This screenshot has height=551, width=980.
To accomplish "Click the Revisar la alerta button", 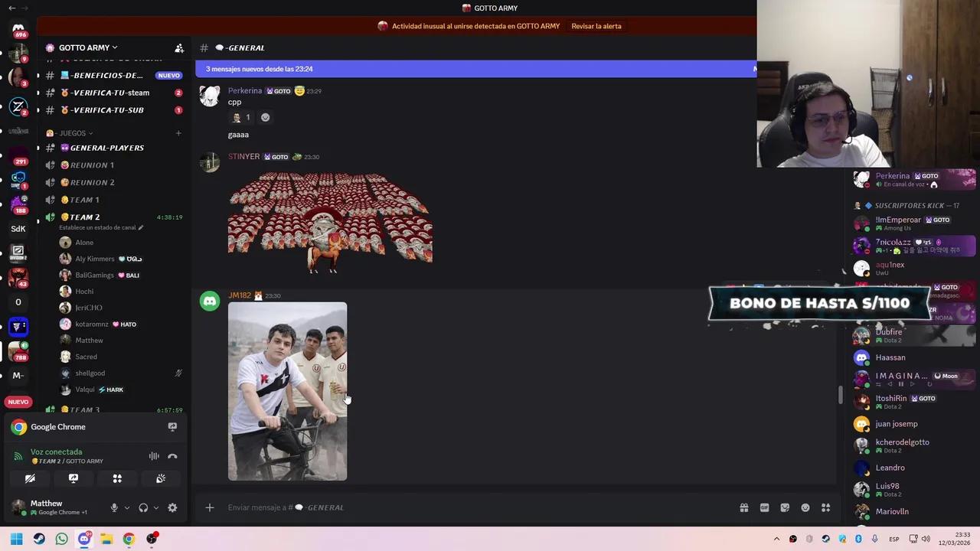I will tap(596, 25).
